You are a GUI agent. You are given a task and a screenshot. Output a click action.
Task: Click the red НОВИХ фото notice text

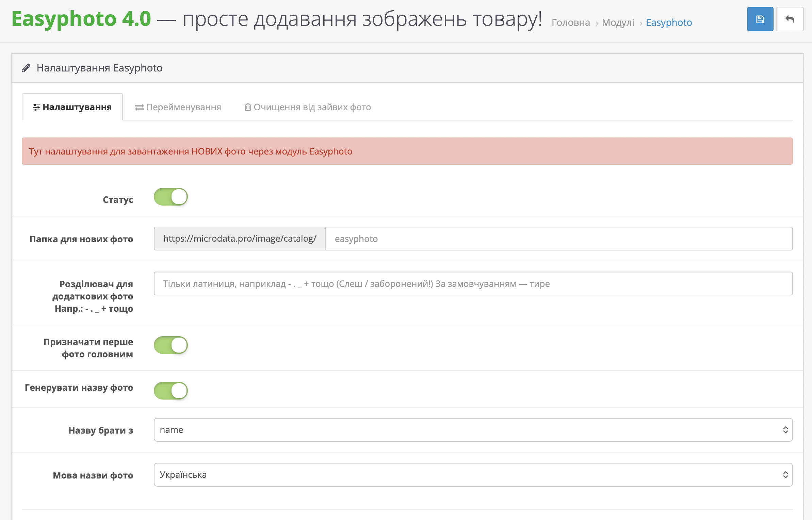191,151
